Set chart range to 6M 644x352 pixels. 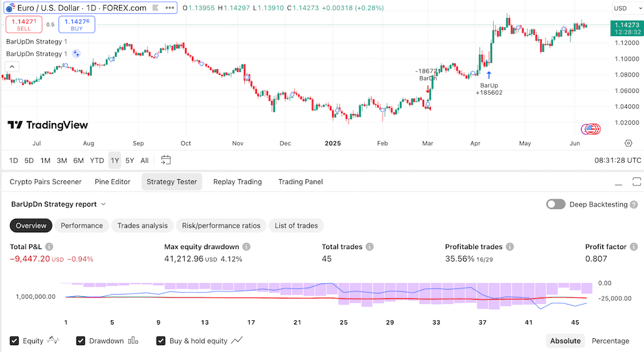tap(79, 160)
